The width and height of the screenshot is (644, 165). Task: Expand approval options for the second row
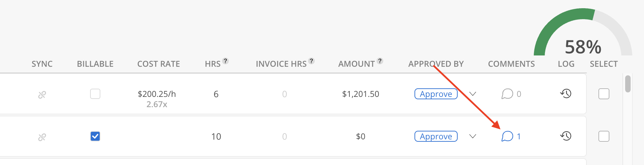[x=473, y=136]
